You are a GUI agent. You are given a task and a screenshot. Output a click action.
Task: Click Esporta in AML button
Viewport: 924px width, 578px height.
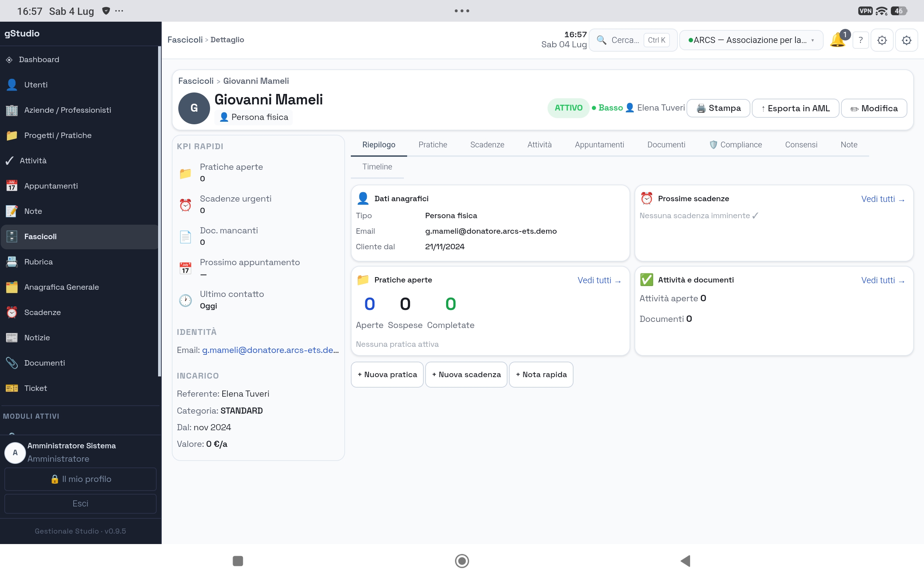coord(796,108)
